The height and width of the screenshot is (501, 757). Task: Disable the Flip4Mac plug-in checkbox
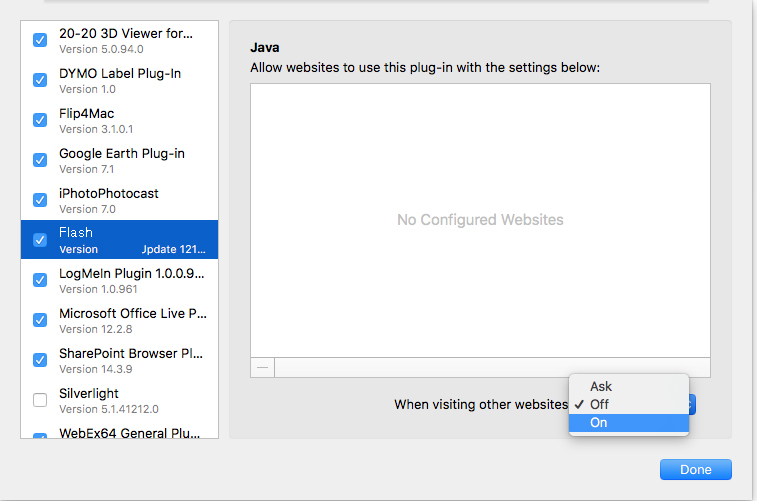coord(40,120)
